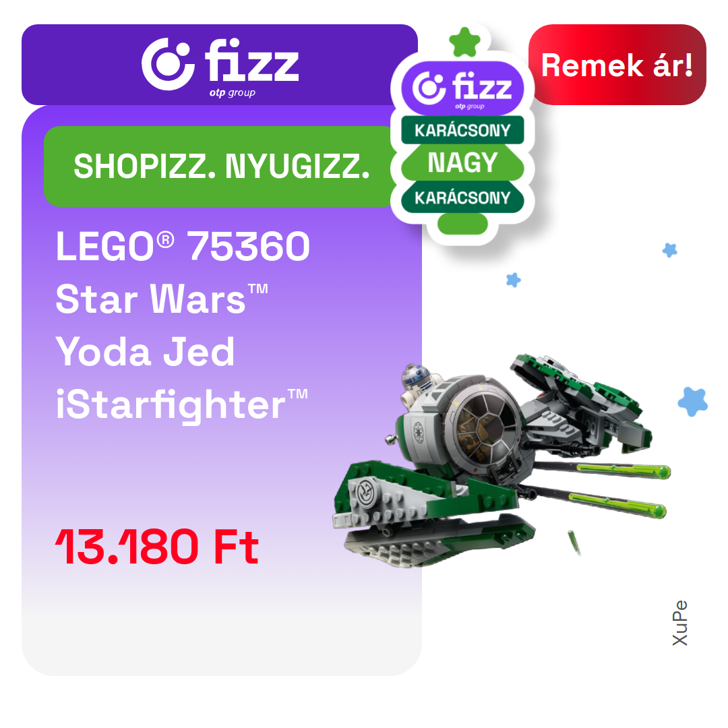Select the fizz logo inside the Christmas tree badge
This screenshot has width=728, height=728.
[462, 89]
